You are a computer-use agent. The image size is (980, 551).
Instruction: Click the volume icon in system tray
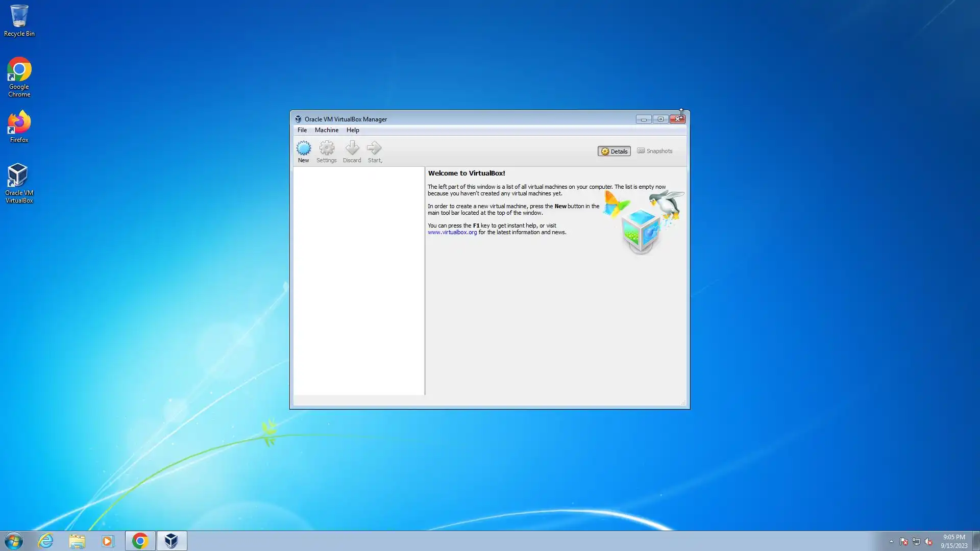click(928, 541)
